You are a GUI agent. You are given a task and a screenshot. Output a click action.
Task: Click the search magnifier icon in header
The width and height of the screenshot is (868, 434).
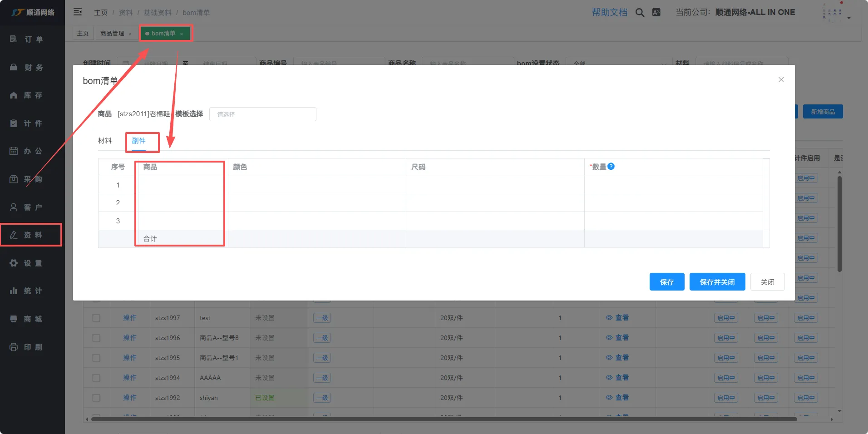[x=640, y=13]
